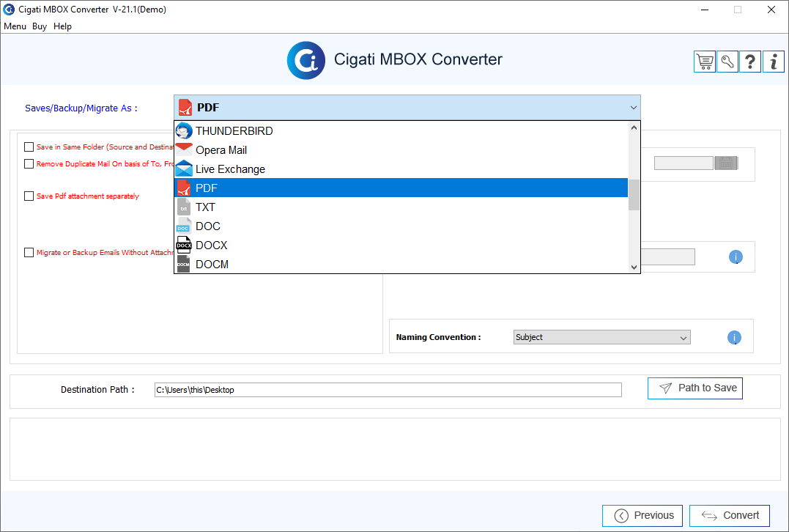
Task: Open the about info icon in header
Action: 774,62
